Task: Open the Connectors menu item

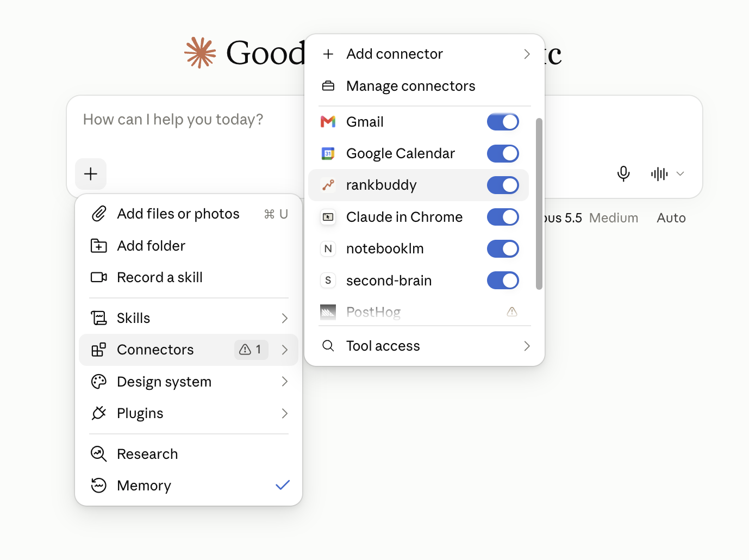Action: click(x=189, y=350)
